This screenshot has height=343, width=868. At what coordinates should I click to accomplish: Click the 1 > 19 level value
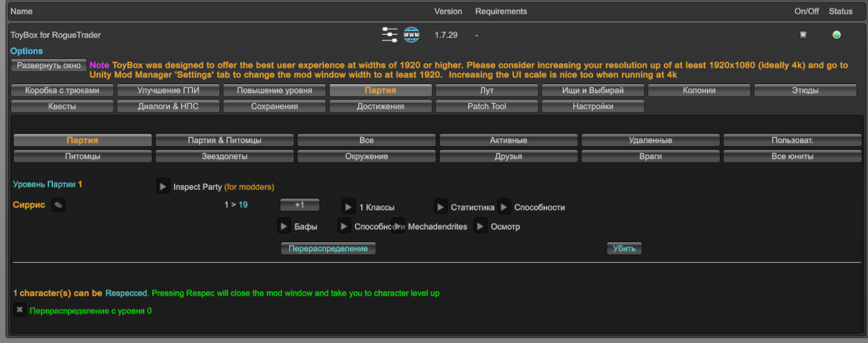coord(236,204)
